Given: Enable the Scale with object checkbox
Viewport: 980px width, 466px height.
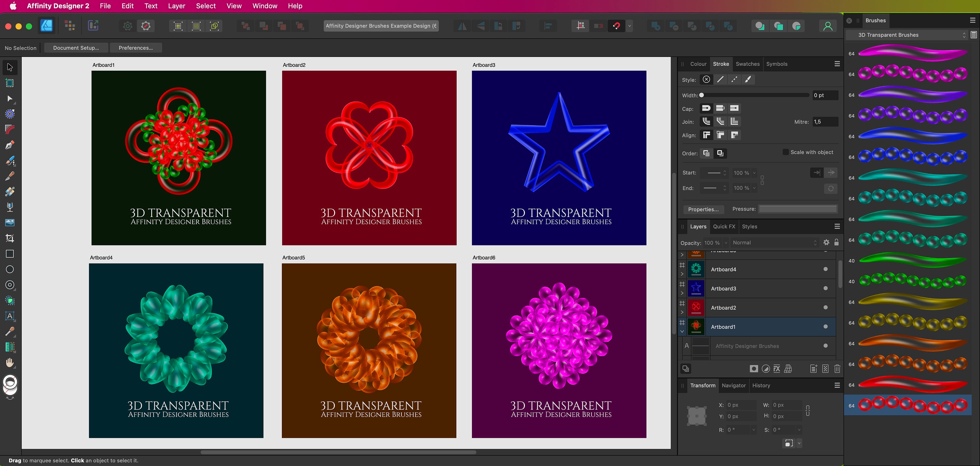Looking at the screenshot, I should coord(786,152).
